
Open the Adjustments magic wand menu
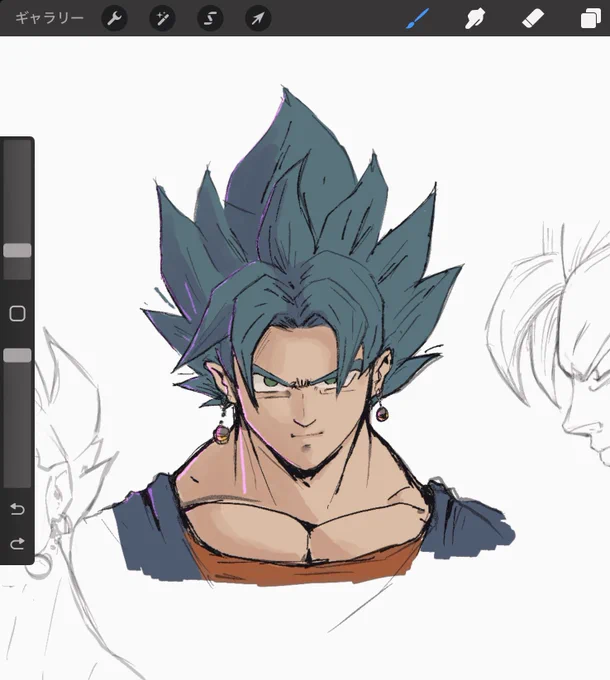[162, 18]
